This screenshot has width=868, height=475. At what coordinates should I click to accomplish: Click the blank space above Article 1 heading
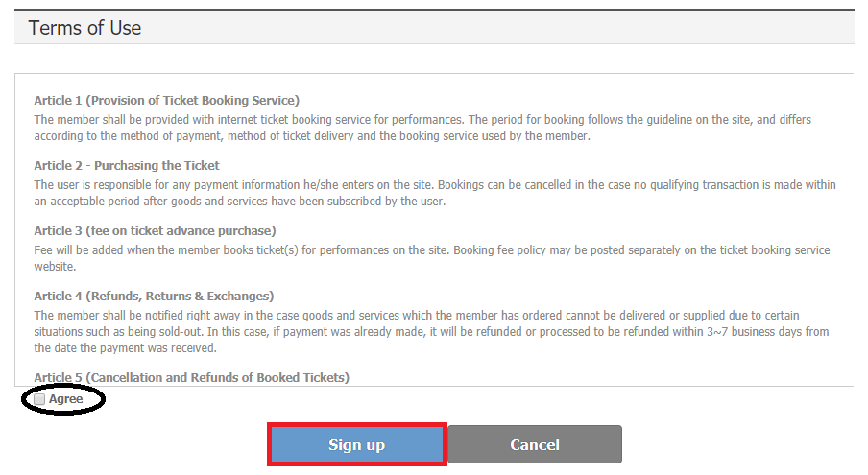(x=432, y=83)
